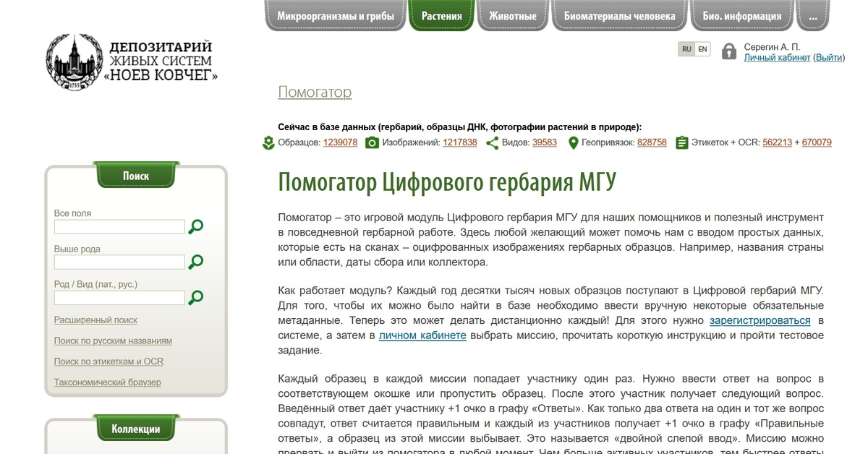Screen dimensions: 868x454
Task: Open the 'Животные' tab
Action: [x=512, y=15]
